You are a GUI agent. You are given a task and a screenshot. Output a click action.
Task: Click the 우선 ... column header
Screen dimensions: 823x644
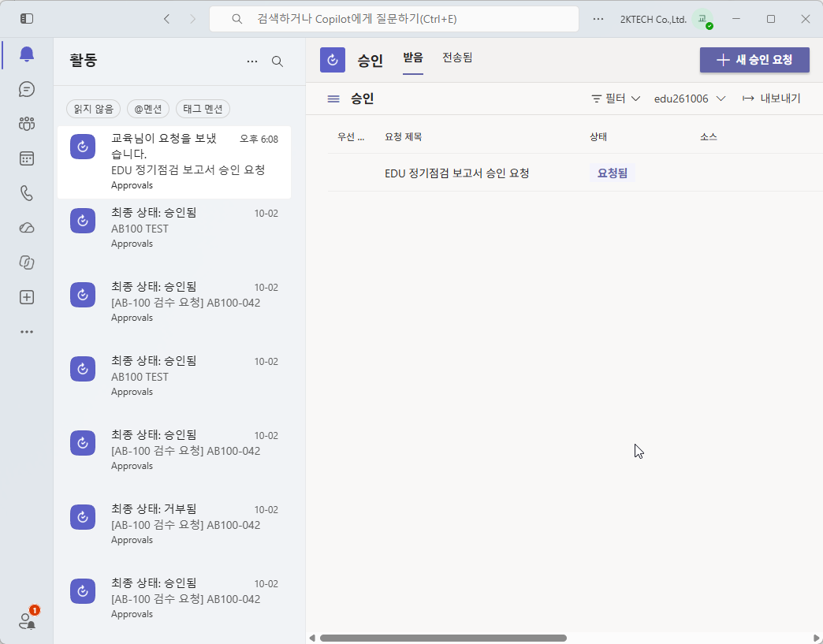(x=351, y=137)
